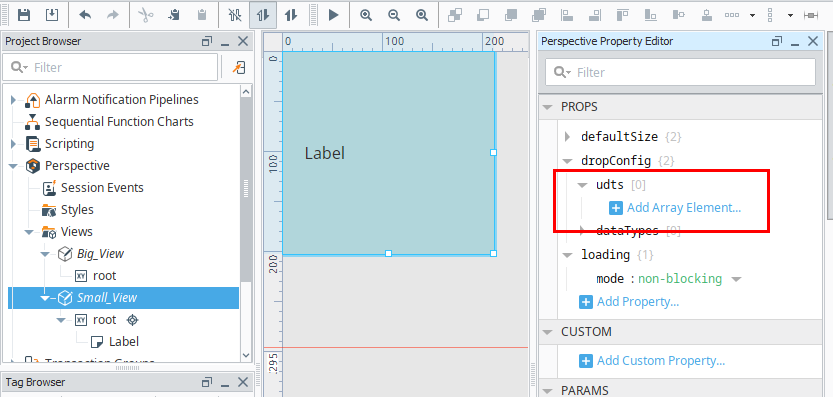Click the Property Editor Filter field

point(680,72)
